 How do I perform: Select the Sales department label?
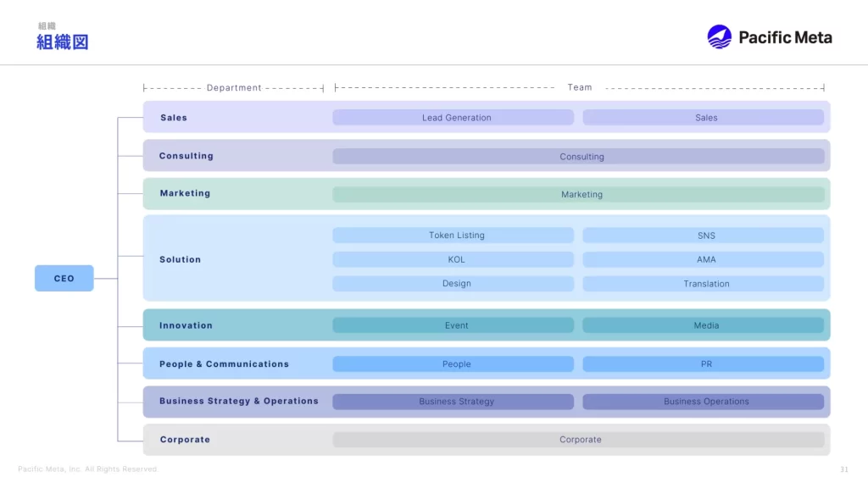pos(174,118)
